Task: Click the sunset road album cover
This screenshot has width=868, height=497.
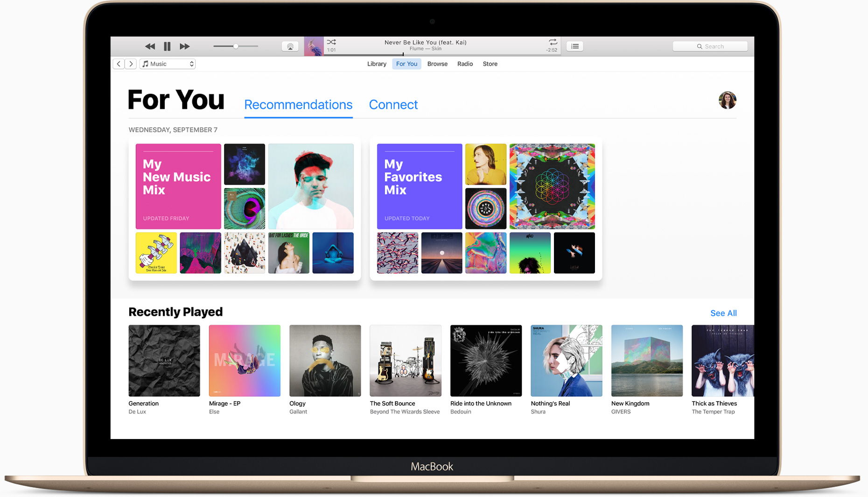Action: tap(441, 253)
